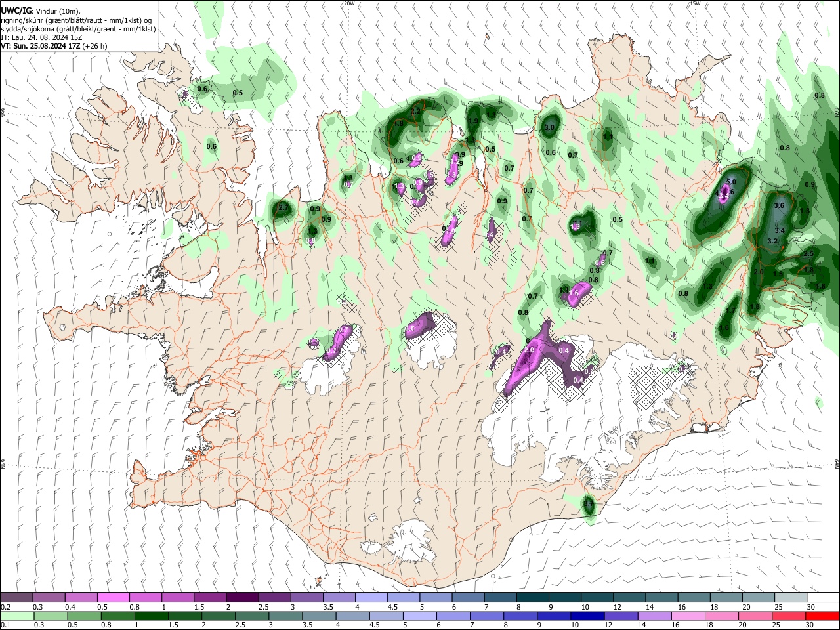Click the '0.2' label on the upper scale

(6, 607)
